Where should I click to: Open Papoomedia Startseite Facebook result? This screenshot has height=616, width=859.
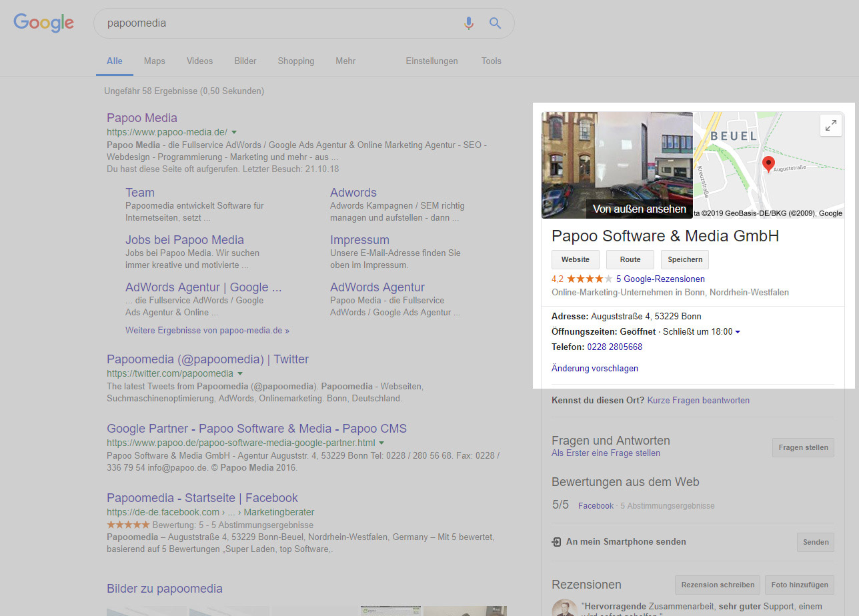[202, 498]
